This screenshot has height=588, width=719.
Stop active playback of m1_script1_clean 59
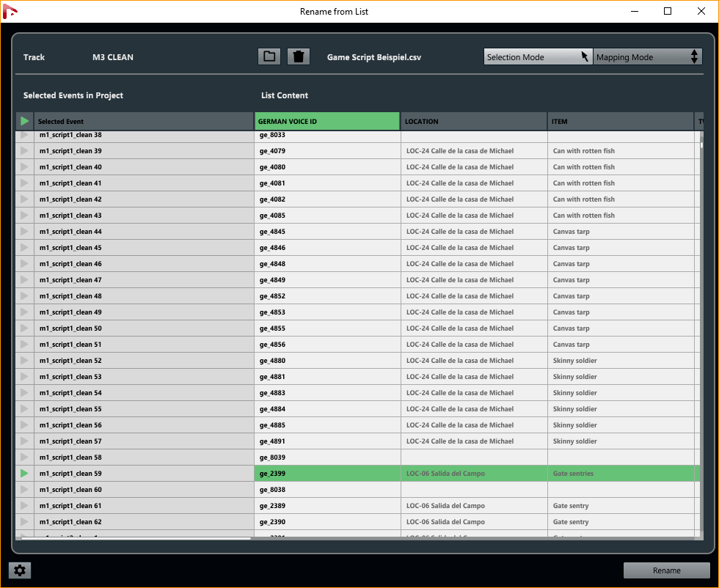click(x=25, y=474)
